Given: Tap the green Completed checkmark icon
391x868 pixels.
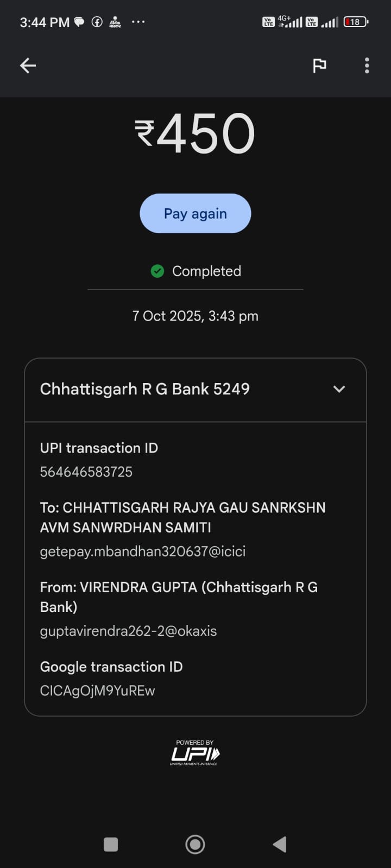Looking at the screenshot, I should pos(157,271).
